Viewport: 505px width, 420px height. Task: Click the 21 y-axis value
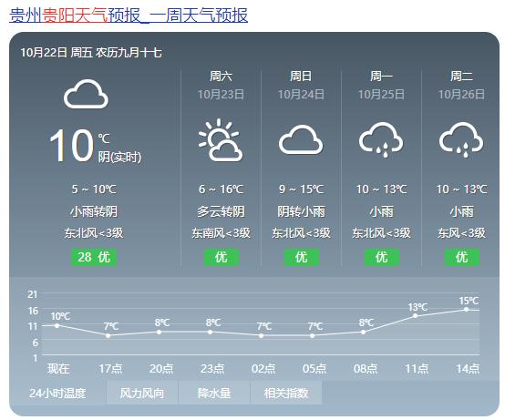click(x=33, y=294)
